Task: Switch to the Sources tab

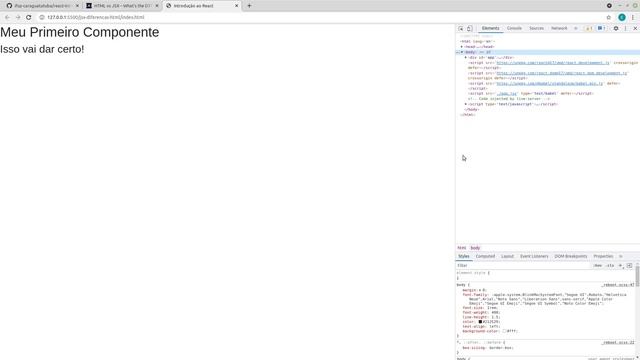Action: [536, 29]
